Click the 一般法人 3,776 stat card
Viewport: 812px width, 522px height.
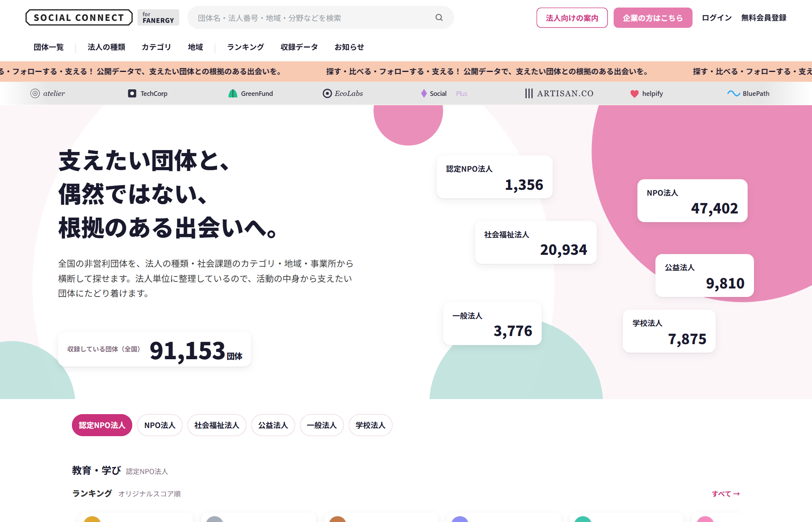click(492, 324)
